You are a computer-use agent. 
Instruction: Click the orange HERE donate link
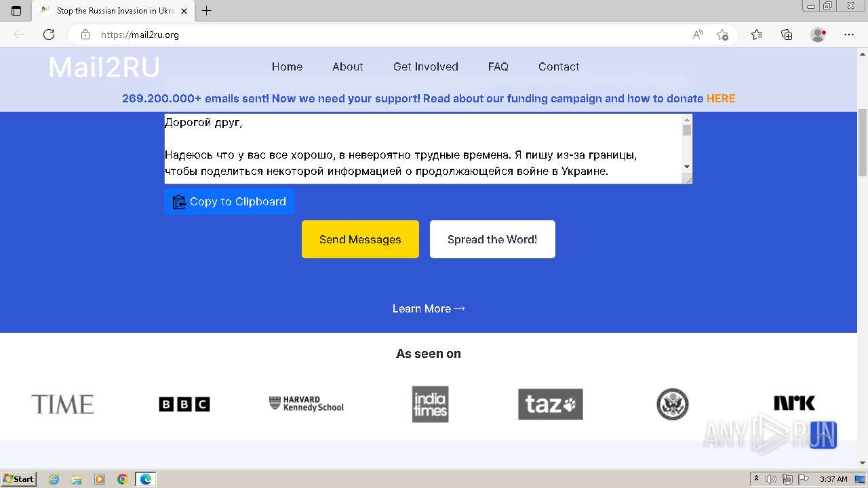pyautogui.click(x=721, y=98)
